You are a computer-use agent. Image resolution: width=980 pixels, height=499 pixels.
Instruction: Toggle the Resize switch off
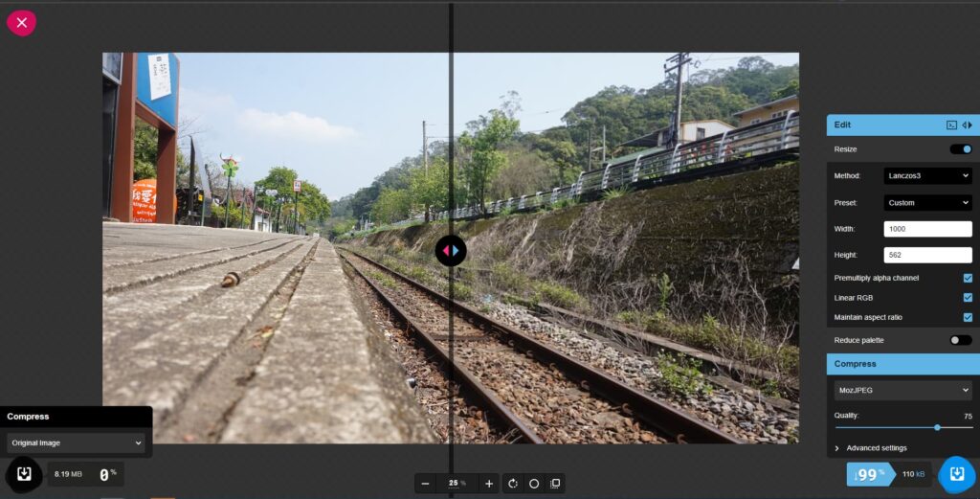[x=961, y=148]
